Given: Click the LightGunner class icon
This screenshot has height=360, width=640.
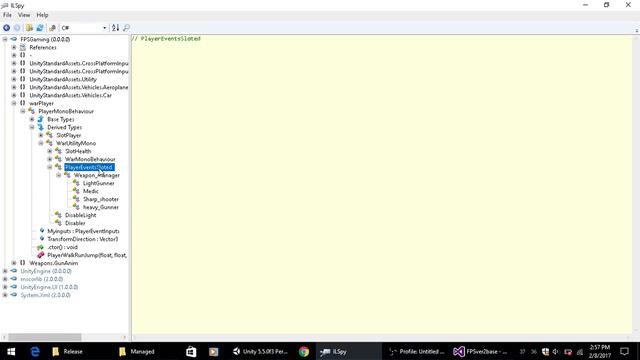Looking at the screenshot, I should (76, 183).
